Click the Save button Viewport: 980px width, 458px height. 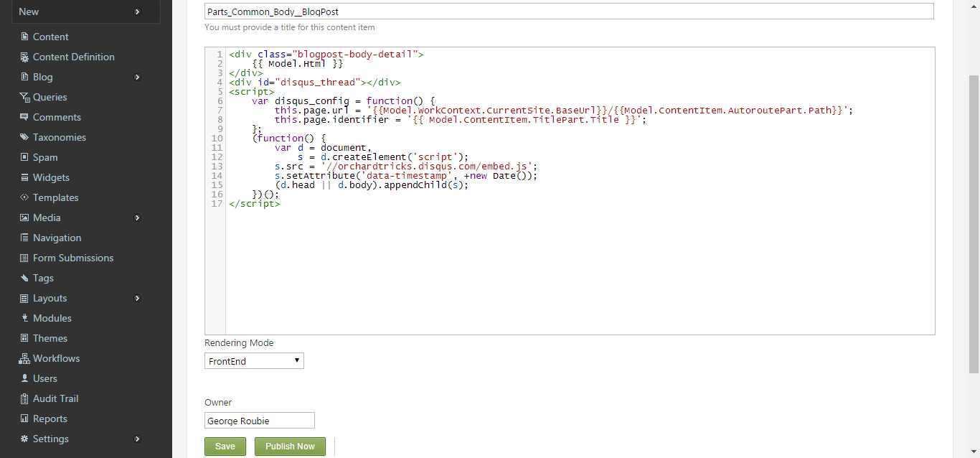[225, 447]
